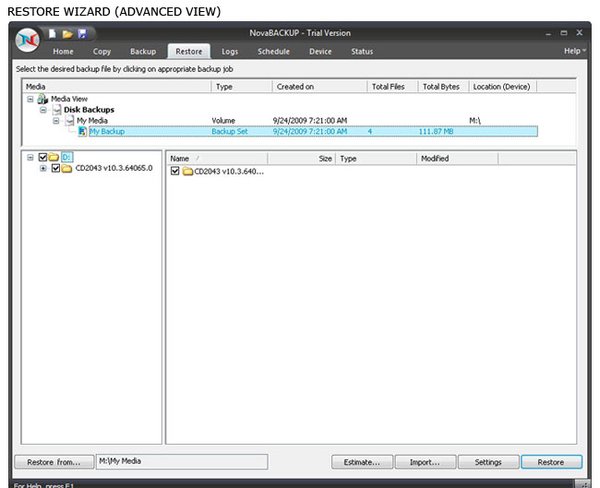Click the CD2043 folder icon in file list
Image resolution: width=600 pixels, height=488 pixels.
187,172
